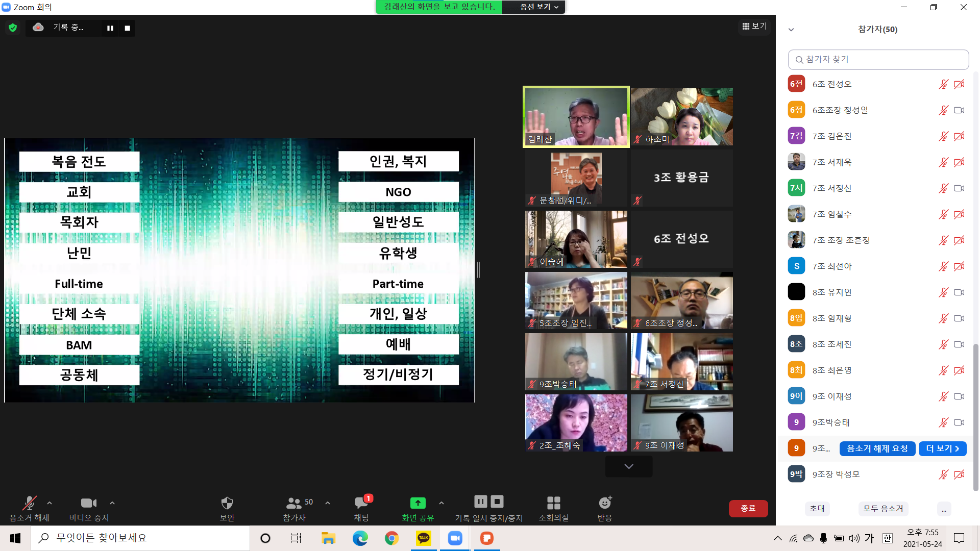Click the participant search field
The height and width of the screenshot is (551, 980).
point(878,60)
